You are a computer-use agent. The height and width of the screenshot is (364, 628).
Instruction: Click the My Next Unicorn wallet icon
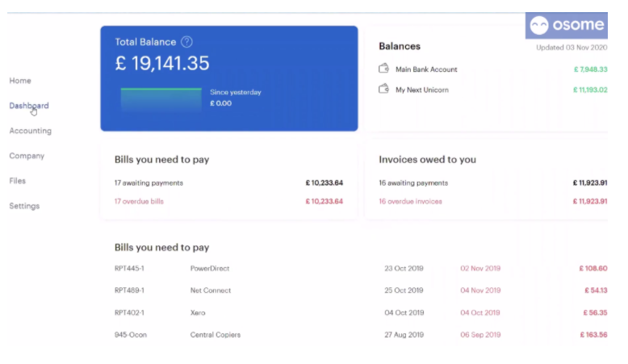(x=384, y=90)
